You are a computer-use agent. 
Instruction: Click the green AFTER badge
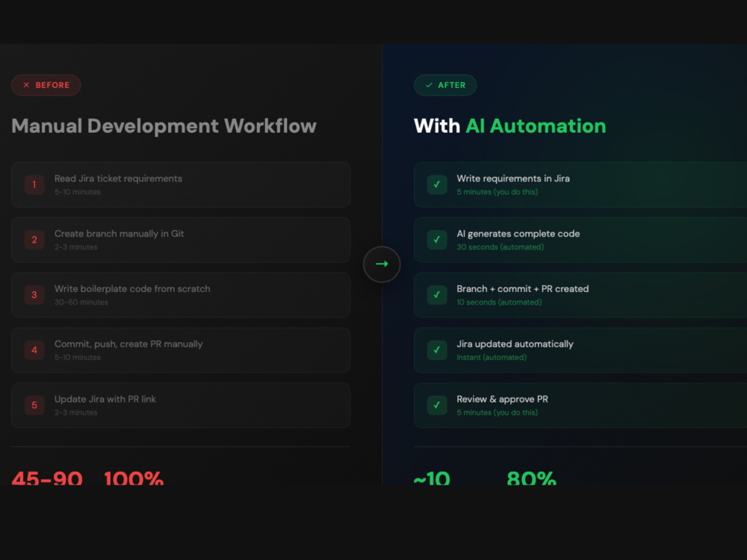click(445, 85)
